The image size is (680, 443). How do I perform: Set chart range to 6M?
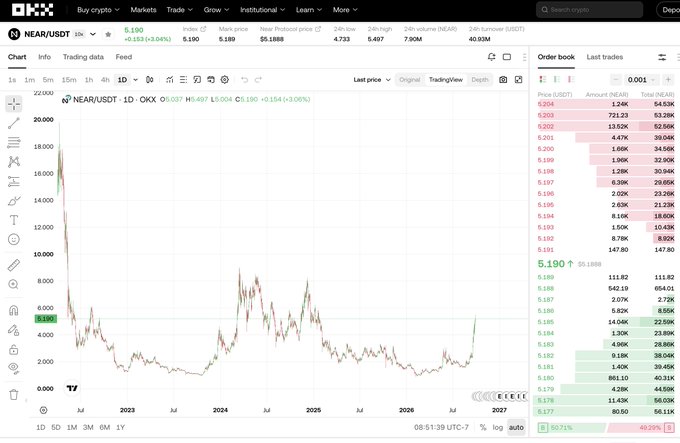tap(105, 427)
